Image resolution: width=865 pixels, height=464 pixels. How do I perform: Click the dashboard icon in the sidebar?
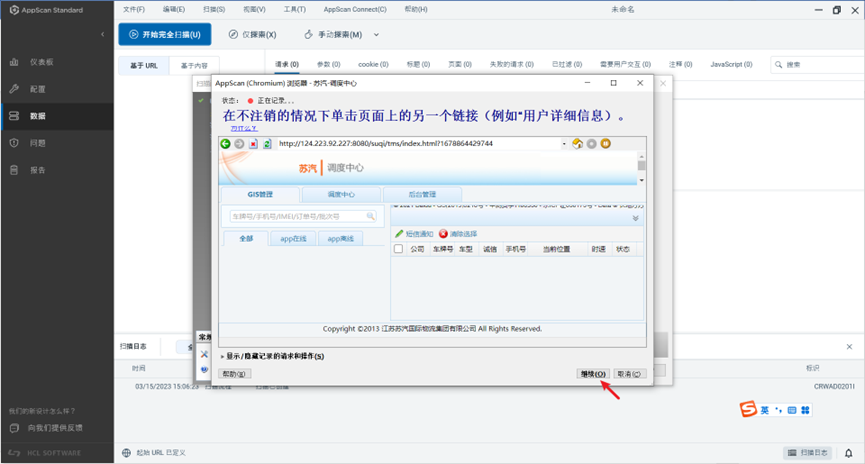14,62
